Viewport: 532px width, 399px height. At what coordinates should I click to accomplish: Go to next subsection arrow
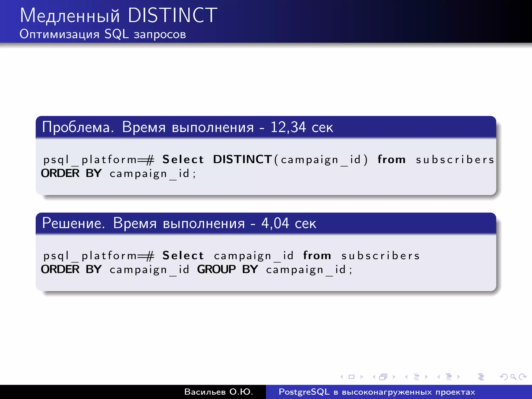pyautogui.click(x=426, y=377)
